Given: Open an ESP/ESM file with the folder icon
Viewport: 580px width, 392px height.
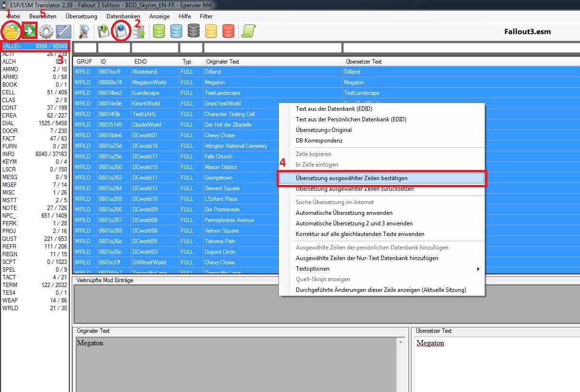Looking at the screenshot, I should click(11, 32).
